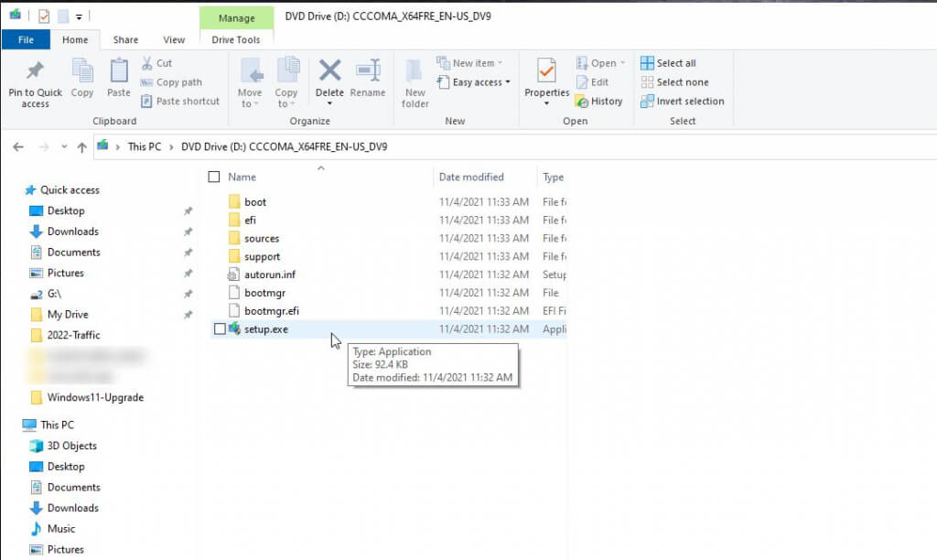Viewport: 937px width, 560px height.
Task: Open 3D Objects under This PC
Action: pyautogui.click(x=71, y=446)
